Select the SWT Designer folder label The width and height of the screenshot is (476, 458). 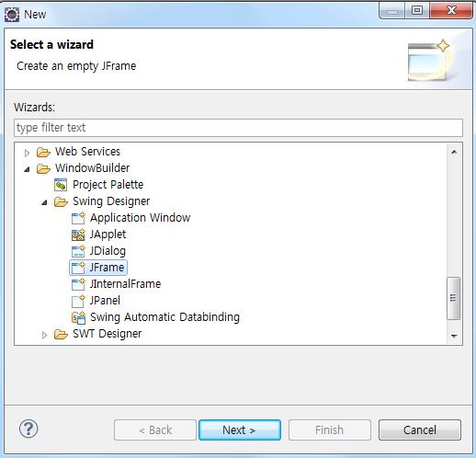108,334
